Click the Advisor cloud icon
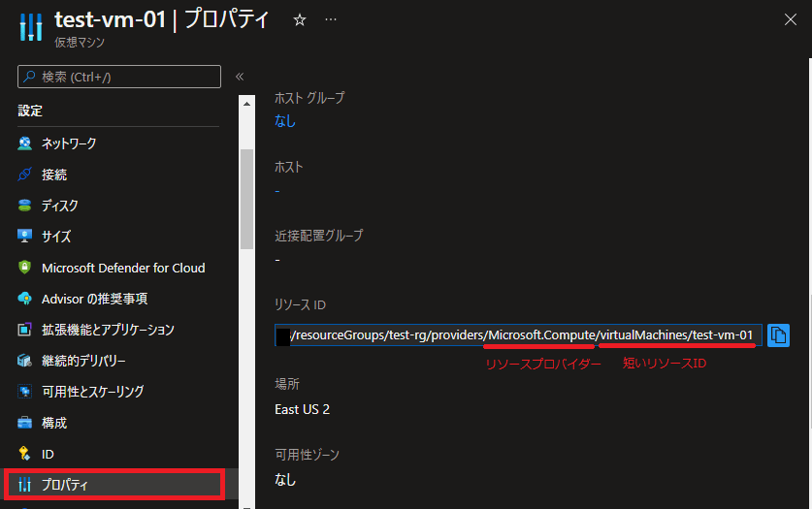The width and height of the screenshot is (812, 509). click(24, 299)
